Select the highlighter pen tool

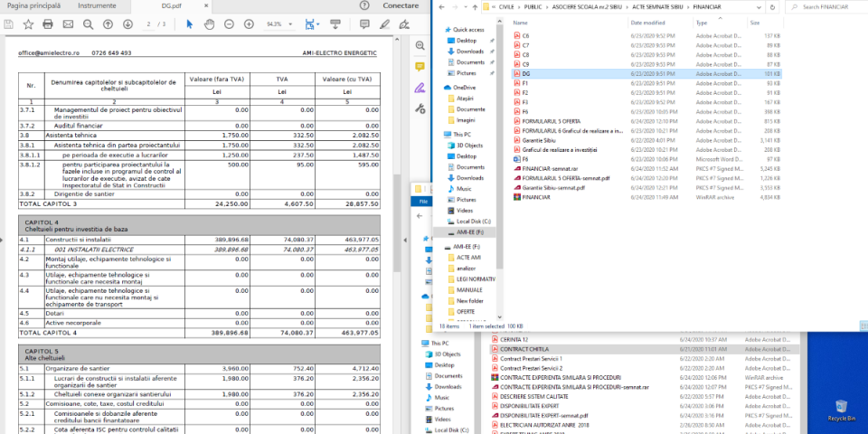(384, 24)
